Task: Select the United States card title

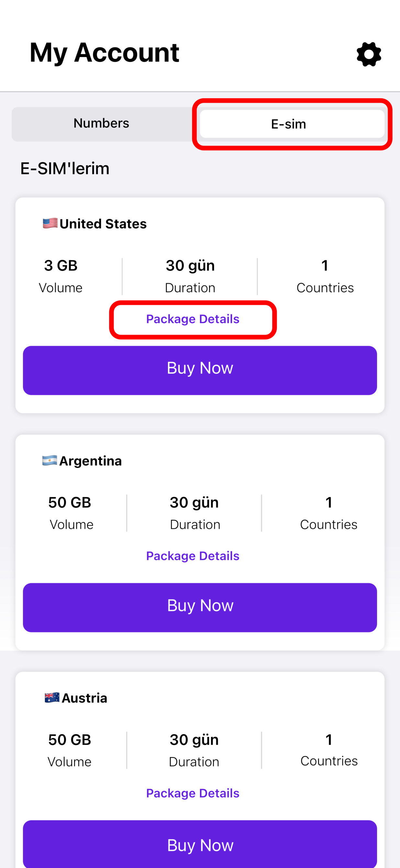Action: coord(103,224)
